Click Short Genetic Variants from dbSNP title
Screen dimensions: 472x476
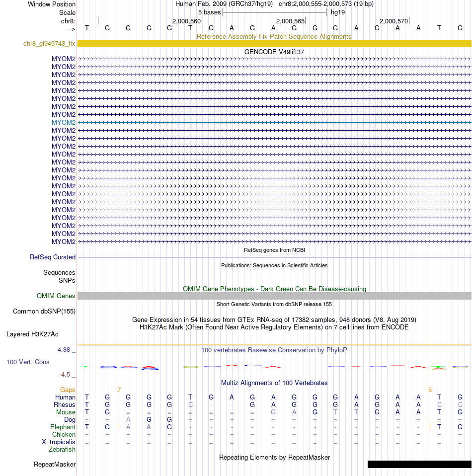274,304
